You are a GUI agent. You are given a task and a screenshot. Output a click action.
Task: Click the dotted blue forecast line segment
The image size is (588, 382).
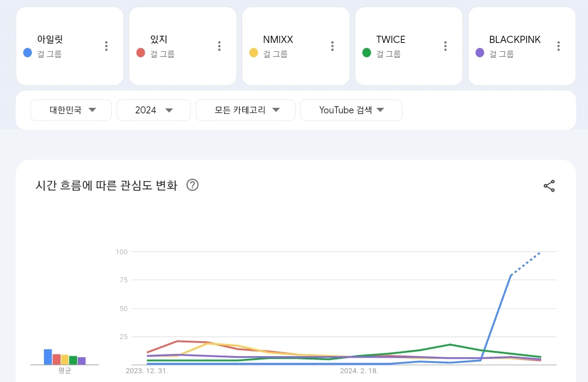(526, 263)
